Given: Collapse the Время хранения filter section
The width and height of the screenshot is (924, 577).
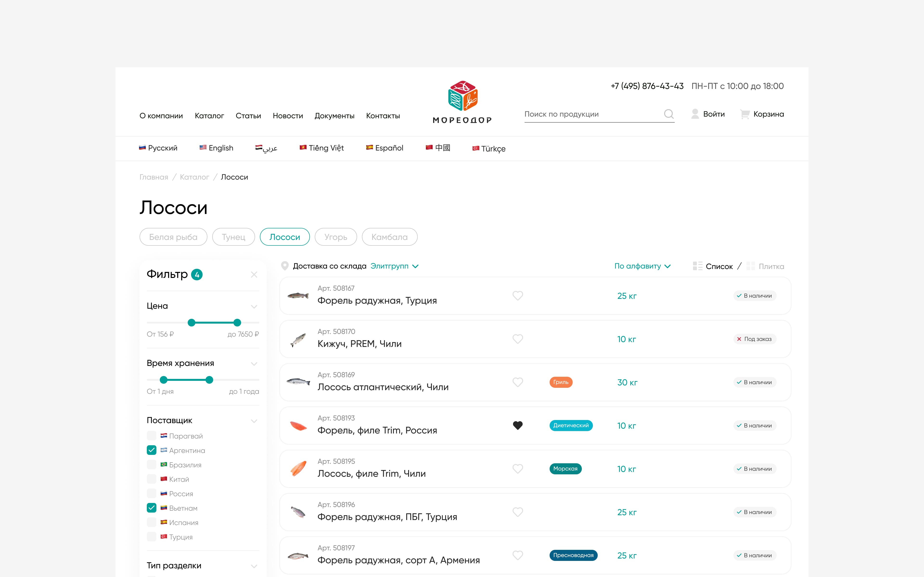Looking at the screenshot, I should [x=254, y=363].
